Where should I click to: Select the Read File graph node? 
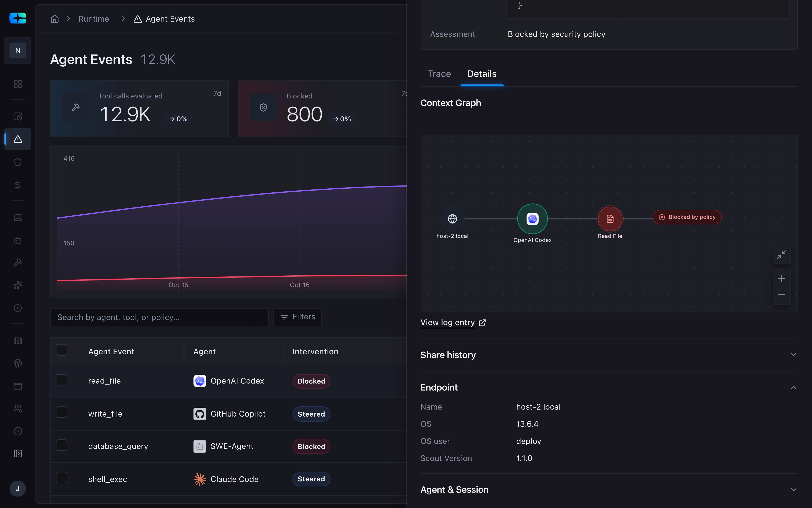pos(610,219)
